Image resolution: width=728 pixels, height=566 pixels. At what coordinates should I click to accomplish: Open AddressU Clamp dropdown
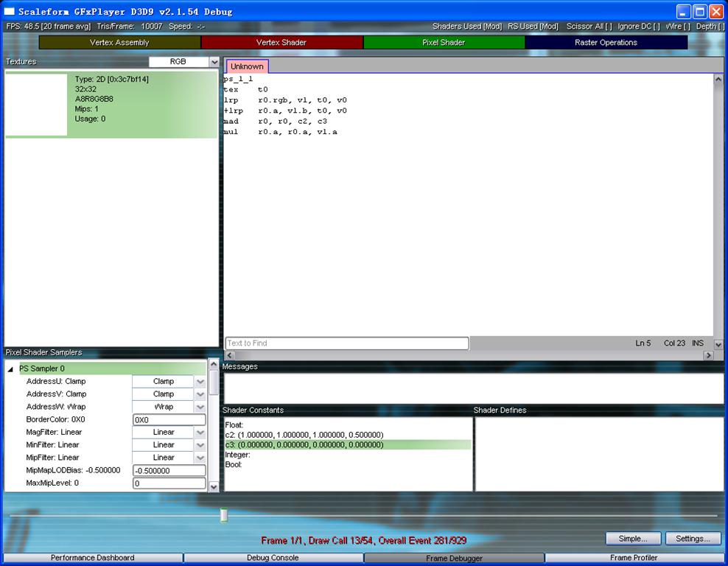pos(200,381)
